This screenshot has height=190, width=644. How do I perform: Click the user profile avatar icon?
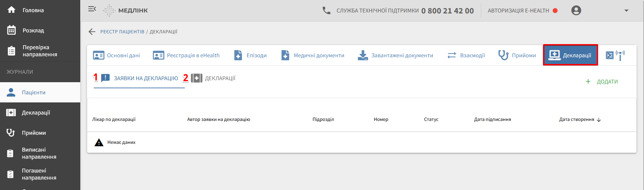click(x=576, y=10)
